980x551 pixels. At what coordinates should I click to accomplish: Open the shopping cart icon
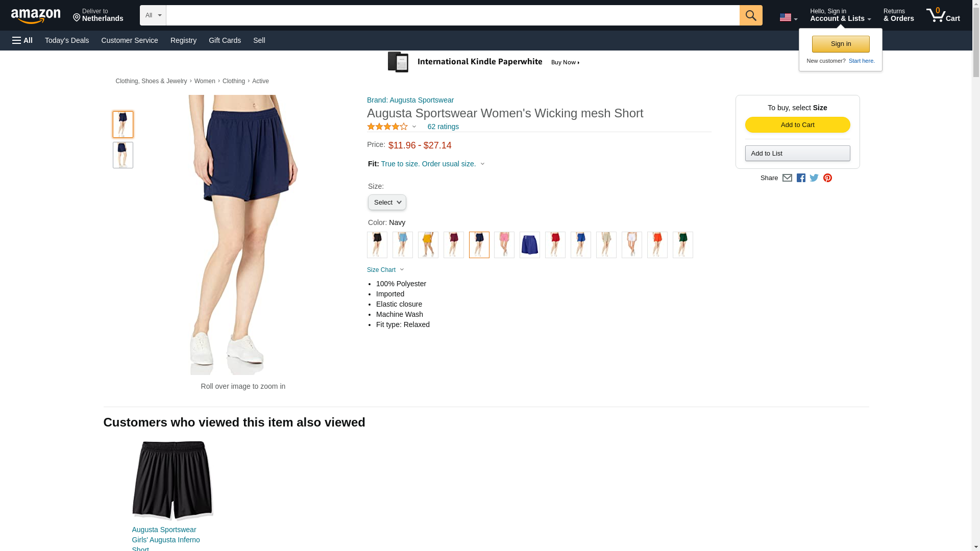pos(943,15)
